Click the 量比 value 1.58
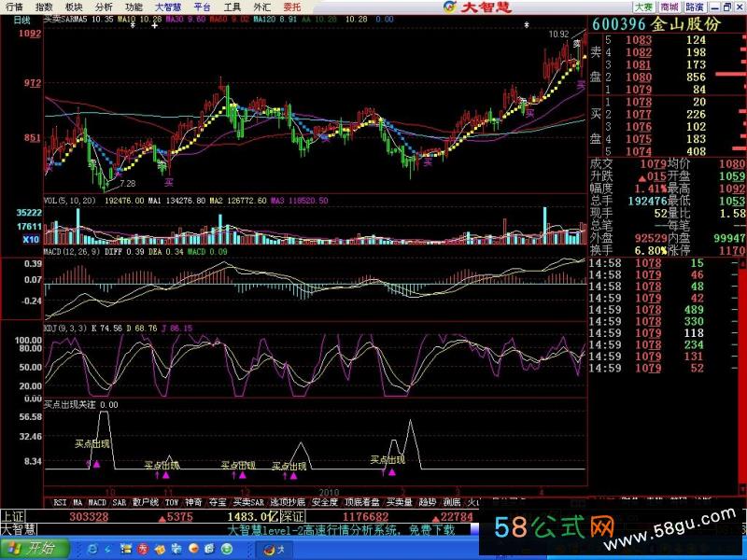This screenshot has height=560, width=747. click(733, 214)
